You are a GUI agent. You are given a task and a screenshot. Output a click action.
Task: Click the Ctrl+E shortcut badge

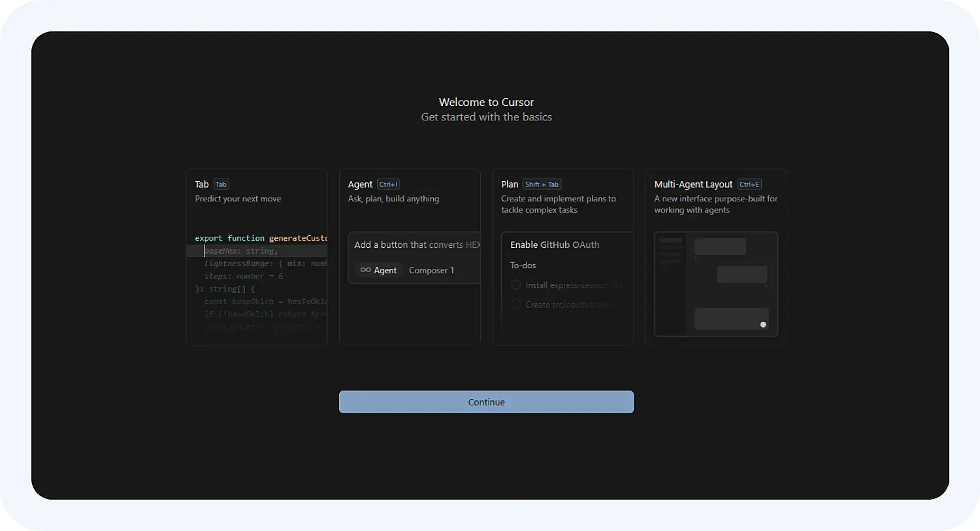749,184
